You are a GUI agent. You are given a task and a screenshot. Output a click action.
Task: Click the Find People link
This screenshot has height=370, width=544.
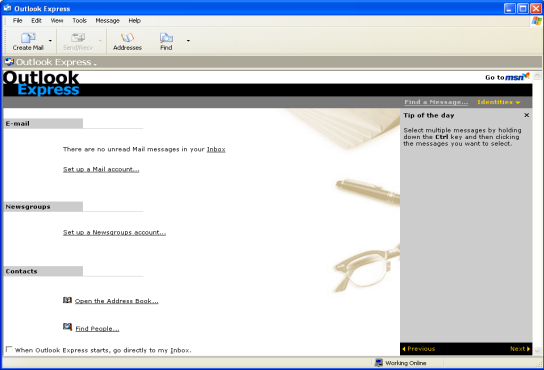click(97, 329)
